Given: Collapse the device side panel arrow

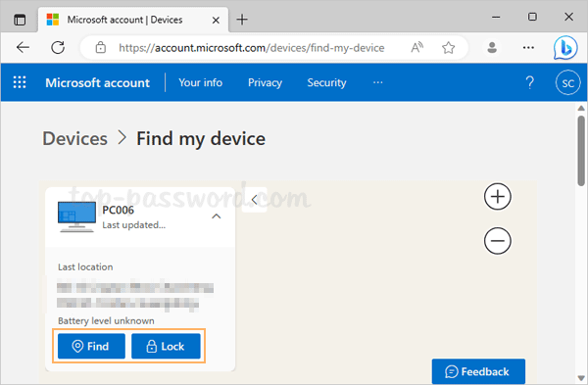Looking at the screenshot, I should [x=254, y=200].
